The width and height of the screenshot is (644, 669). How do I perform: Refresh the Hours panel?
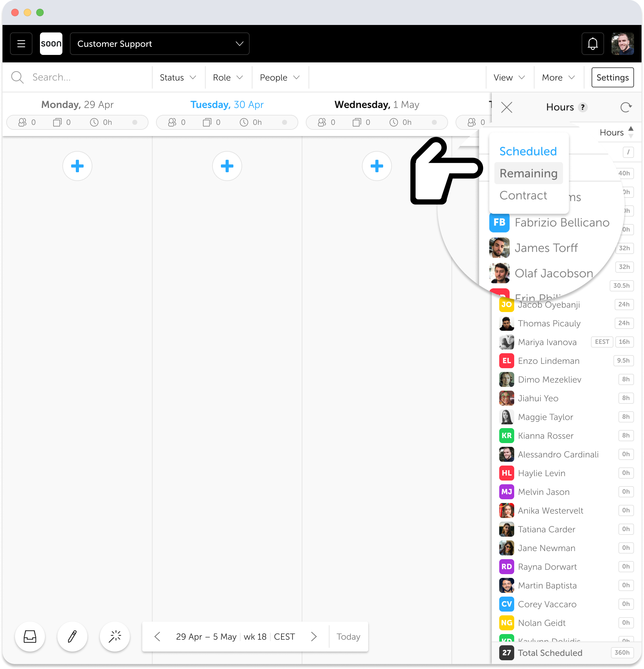coord(626,108)
